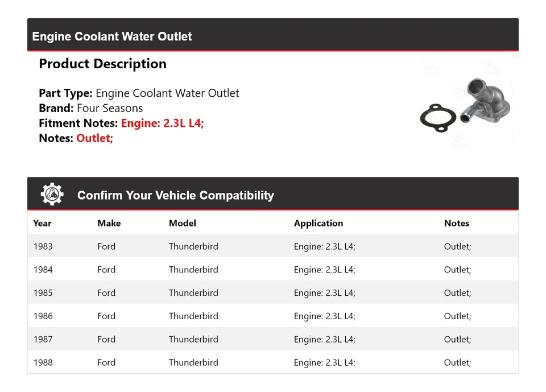Click the Model column header
This screenshot has width=546, height=392.
pos(182,223)
